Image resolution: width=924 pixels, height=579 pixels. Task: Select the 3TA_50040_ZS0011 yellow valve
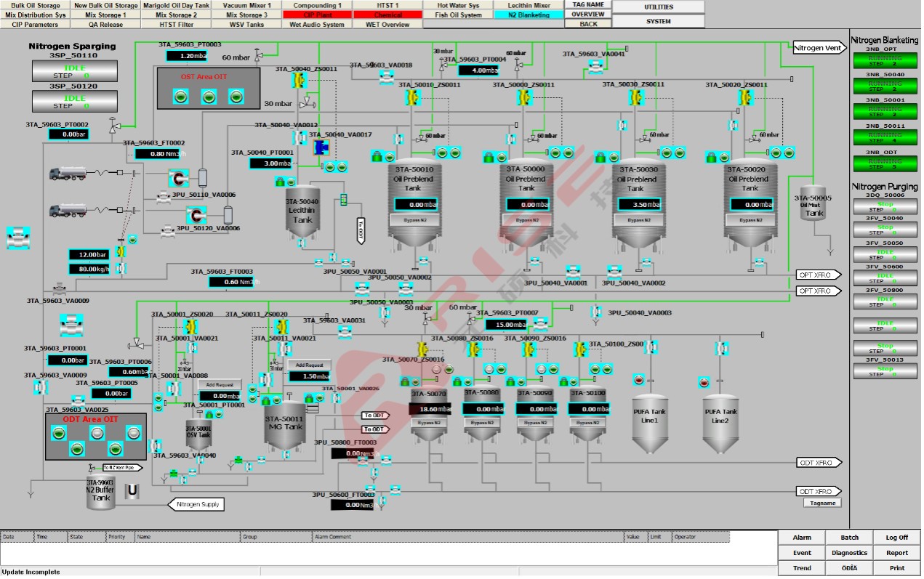[297, 81]
